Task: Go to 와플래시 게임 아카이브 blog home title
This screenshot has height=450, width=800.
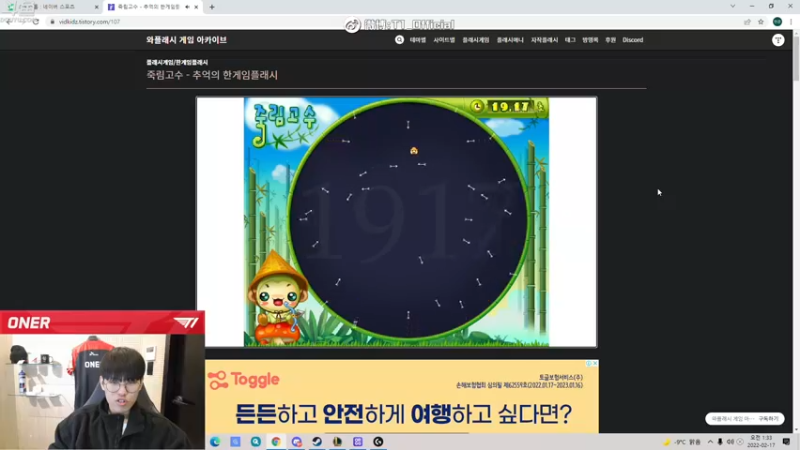Action: click(x=186, y=40)
